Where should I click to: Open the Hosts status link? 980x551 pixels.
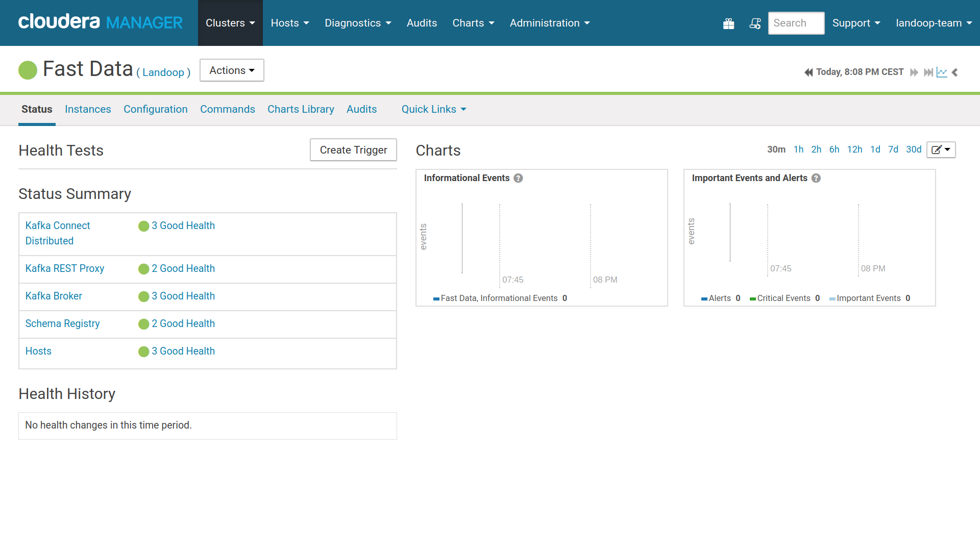coord(38,351)
